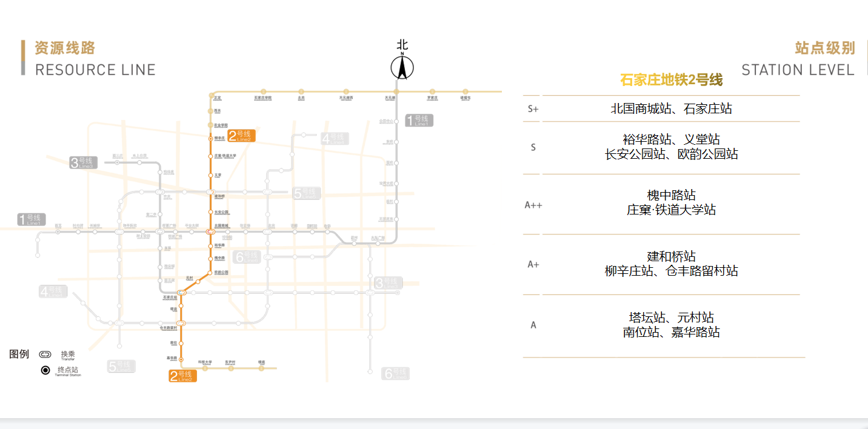Image resolution: width=868 pixels, height=429 pixels.
Task: Click the north compass arrow icon
Action: (x=402, y=67)
